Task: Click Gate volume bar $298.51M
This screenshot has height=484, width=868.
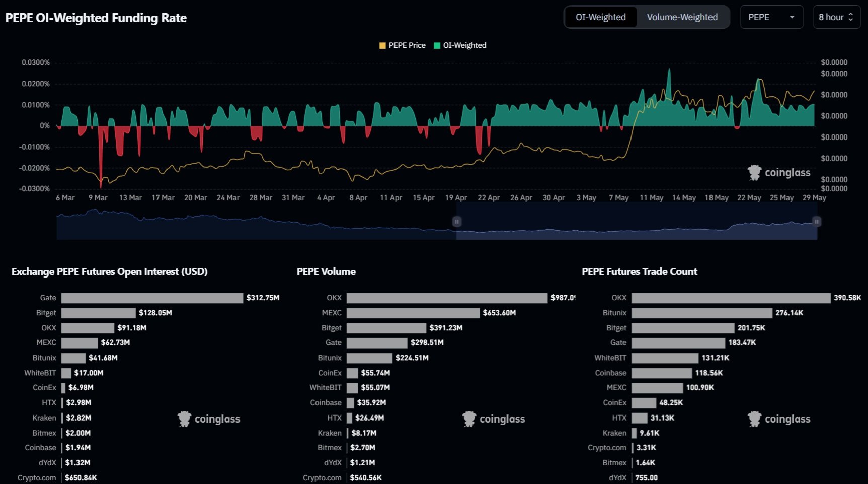Action: tap(377, 342)
